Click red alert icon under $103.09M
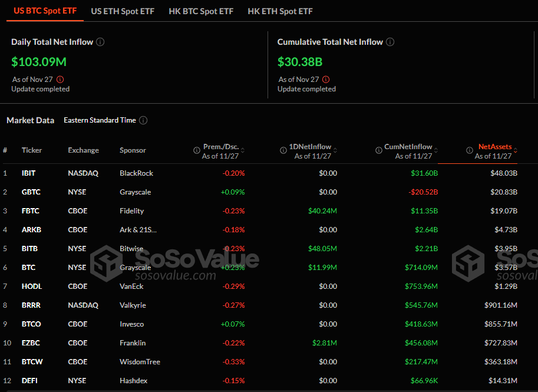 point(60,80)
